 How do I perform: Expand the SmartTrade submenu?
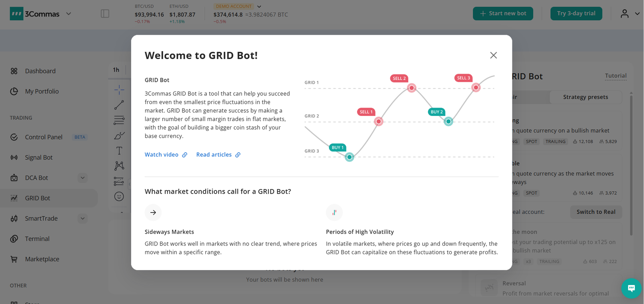[x=83, y=218]
